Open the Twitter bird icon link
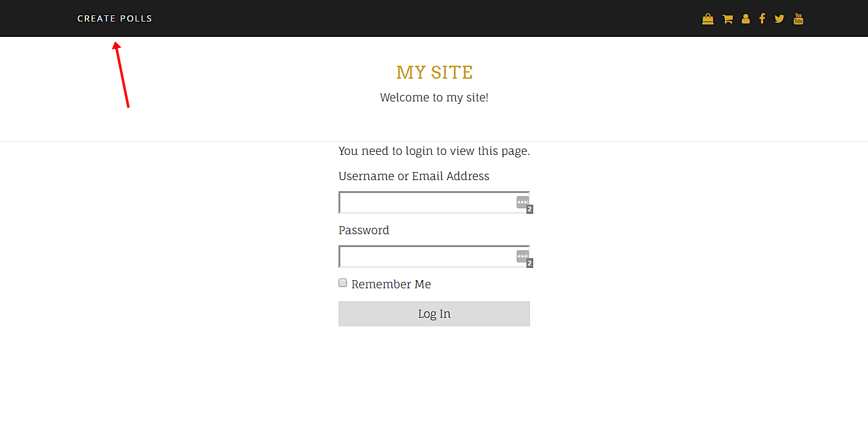Screen dimensions: 868x421 click(x=780, y=19)
